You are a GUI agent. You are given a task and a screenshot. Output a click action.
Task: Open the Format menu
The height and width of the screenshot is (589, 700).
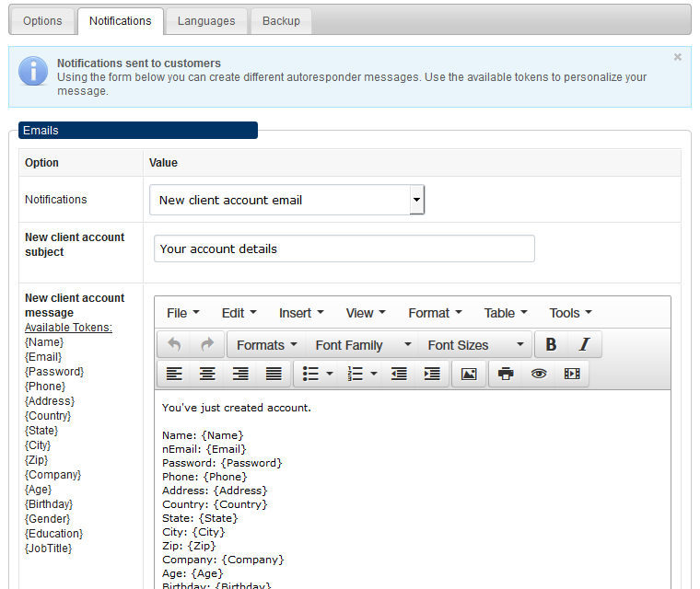[x=436, y=313]
